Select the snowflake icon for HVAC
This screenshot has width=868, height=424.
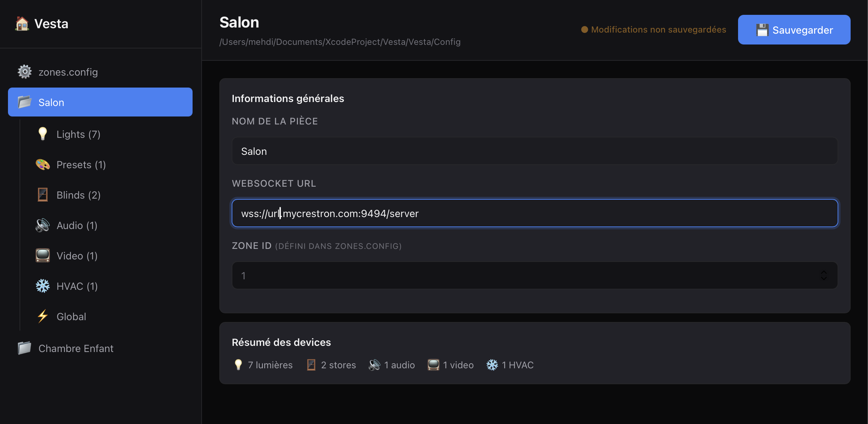(43, 286)
